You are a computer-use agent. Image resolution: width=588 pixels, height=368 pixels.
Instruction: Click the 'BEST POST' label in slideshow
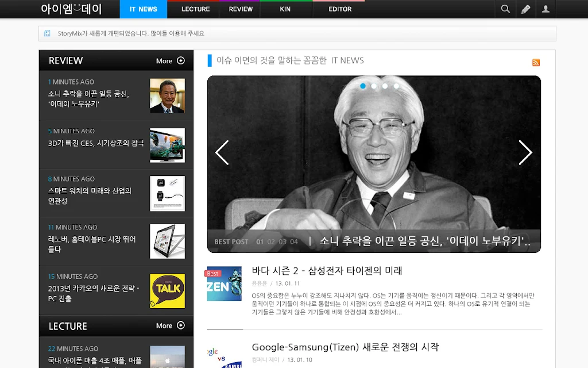[x=231, y=242]
